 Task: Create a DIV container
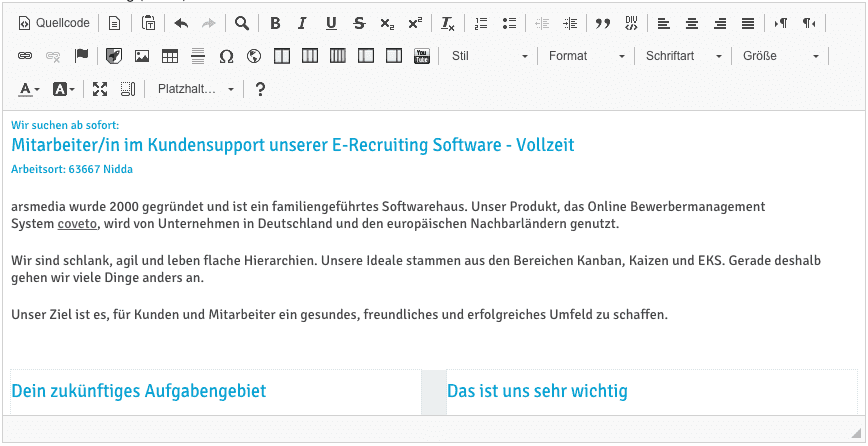click(631, 23)
